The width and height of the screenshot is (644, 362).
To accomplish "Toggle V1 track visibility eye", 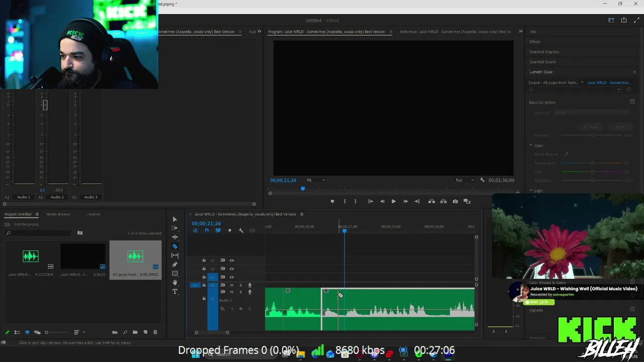I will [232, 277].
